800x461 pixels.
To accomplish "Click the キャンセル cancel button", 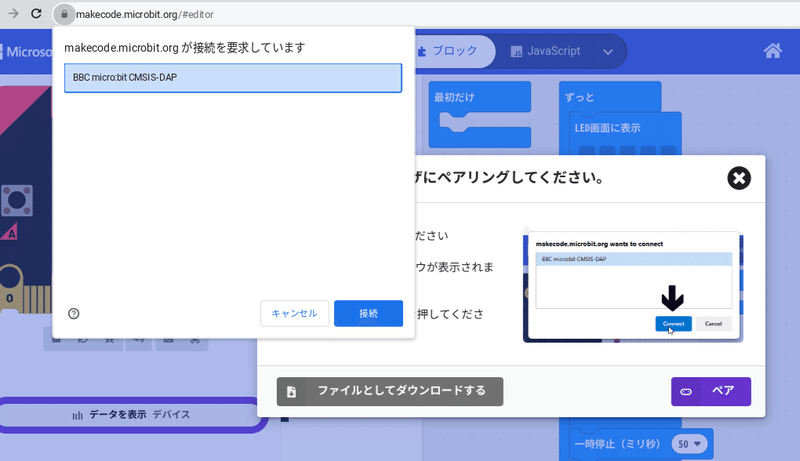I will tap(294, 313).
